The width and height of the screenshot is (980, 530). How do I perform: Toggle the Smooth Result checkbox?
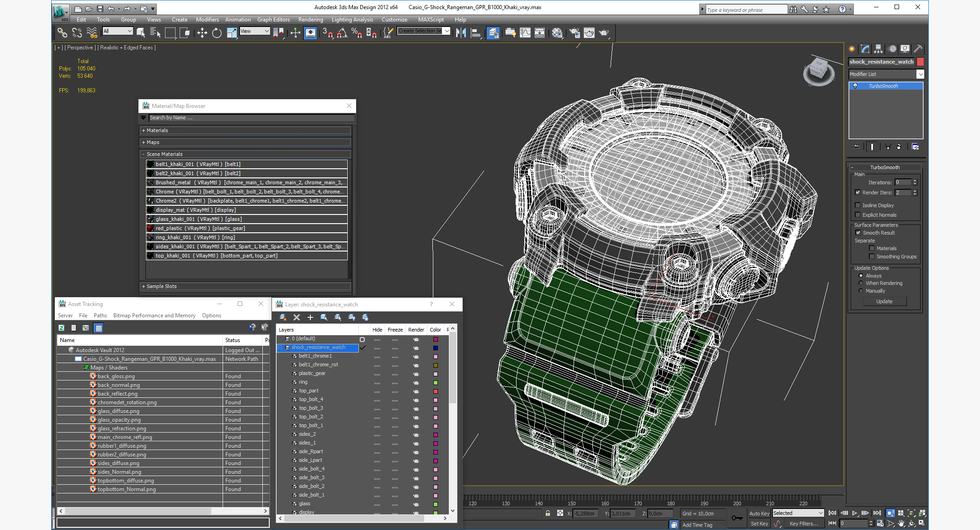[858, 233]
